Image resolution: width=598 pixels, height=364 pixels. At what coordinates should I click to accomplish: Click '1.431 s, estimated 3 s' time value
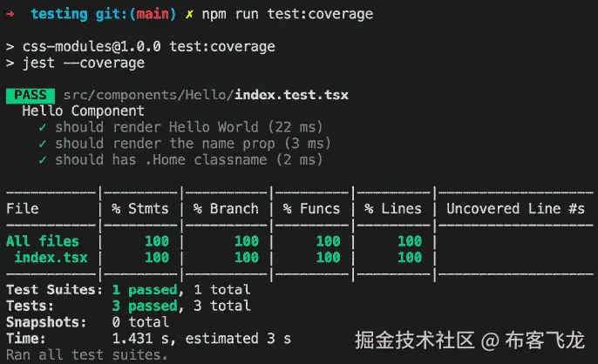pyautogui.click(x=201, y=339)
